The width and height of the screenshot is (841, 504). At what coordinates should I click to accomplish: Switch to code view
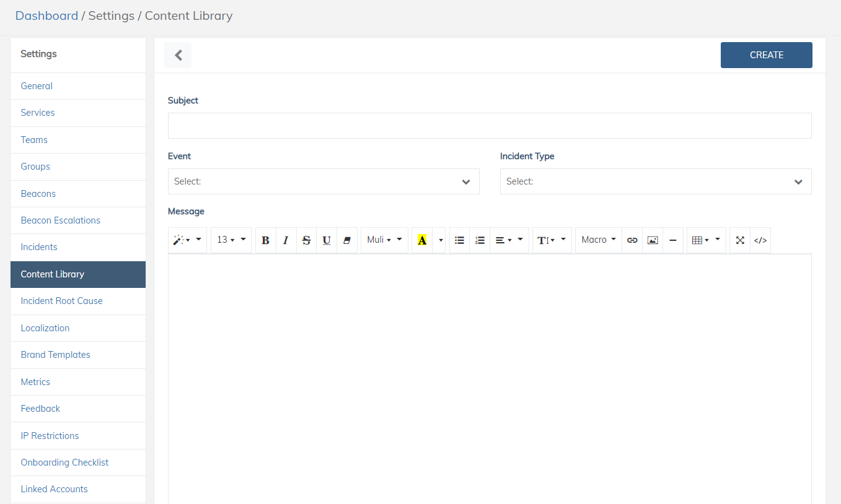760,240
